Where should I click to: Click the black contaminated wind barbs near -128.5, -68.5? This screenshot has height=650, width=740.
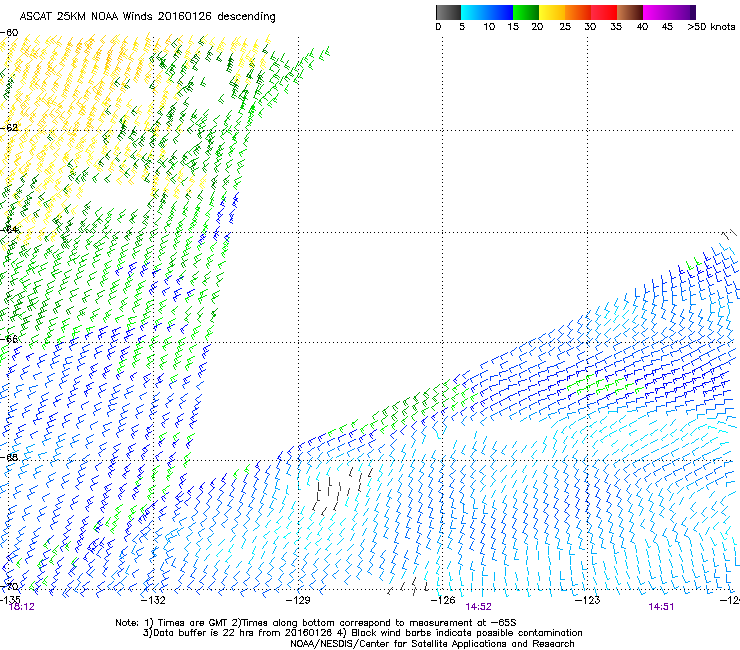coord(342,491)
